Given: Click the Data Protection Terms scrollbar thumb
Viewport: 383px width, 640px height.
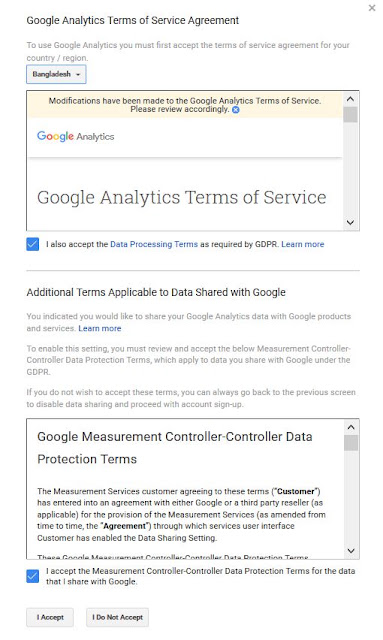Looking at the screenshot, I should [x=351, y=443].
